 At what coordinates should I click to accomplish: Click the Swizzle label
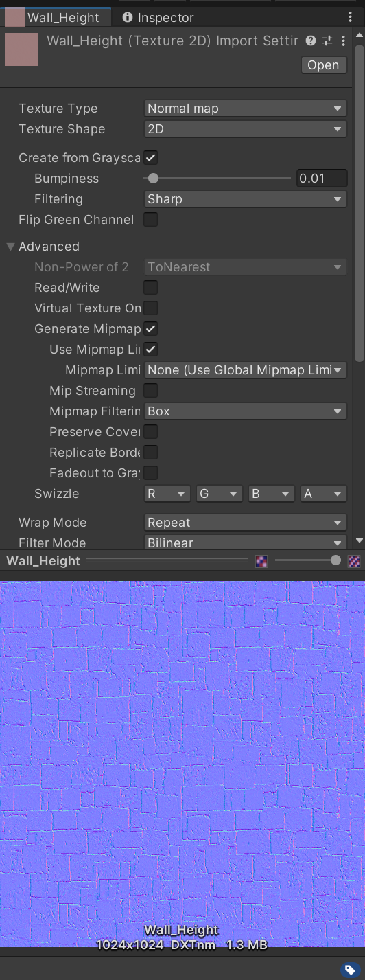pyautogui.click(x=57, y=494)
